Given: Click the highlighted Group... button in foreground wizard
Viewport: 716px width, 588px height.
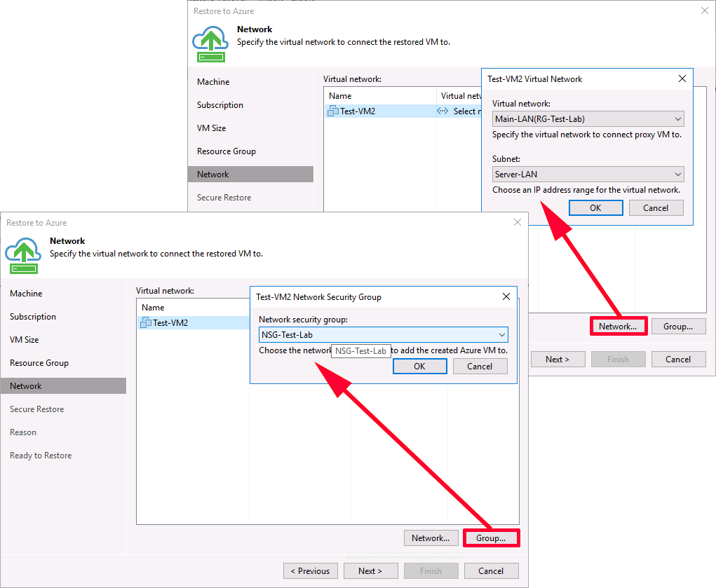Looking at the screenshot, I should click(491, 538).
